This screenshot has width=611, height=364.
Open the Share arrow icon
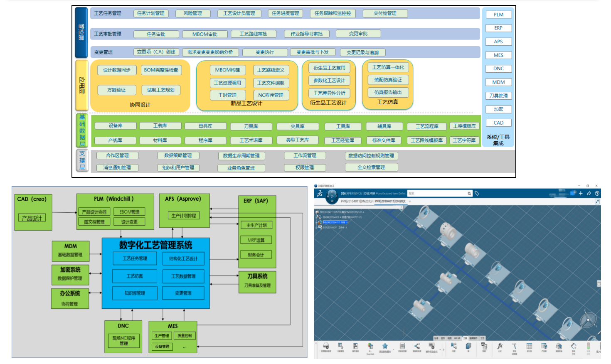click(589, 193)
